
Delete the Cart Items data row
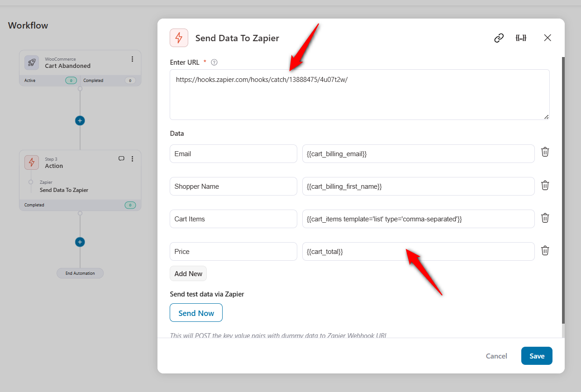coord(545,218)
